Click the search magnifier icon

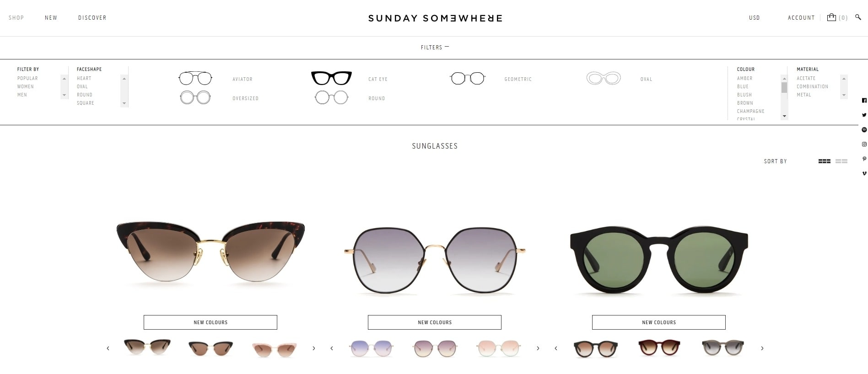(x=858, y=17)
